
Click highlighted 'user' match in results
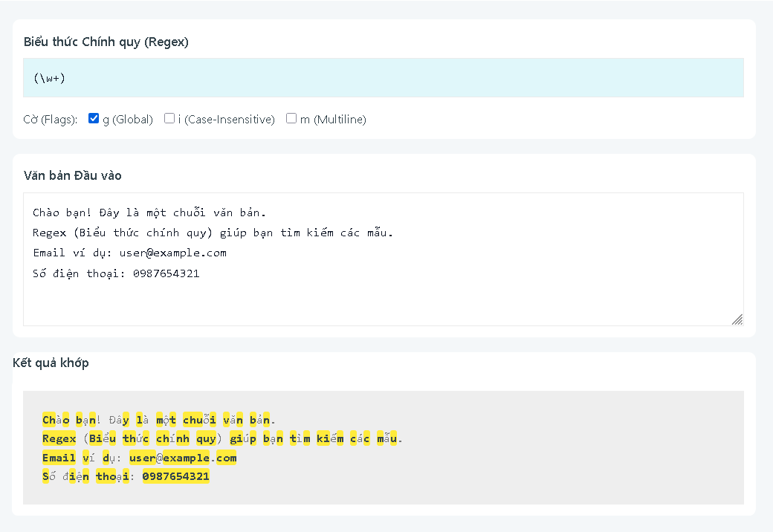click(142, 458)
